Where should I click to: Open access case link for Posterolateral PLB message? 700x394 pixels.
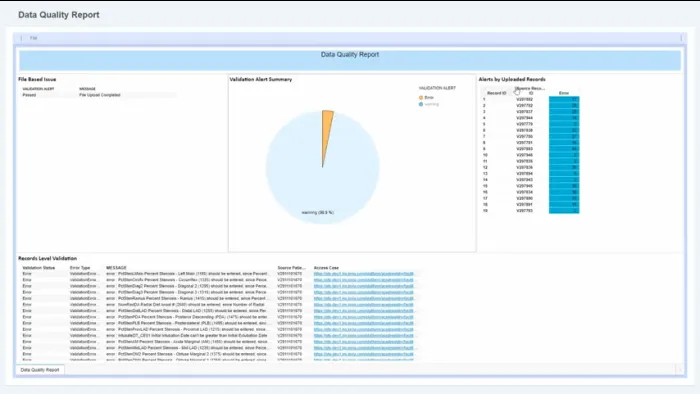[x=364, y=323]
